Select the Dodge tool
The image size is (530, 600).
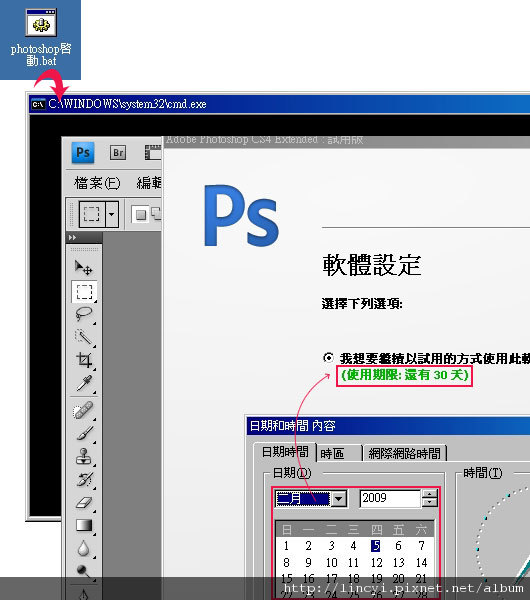pyautogui.click(x=84, y=571)
